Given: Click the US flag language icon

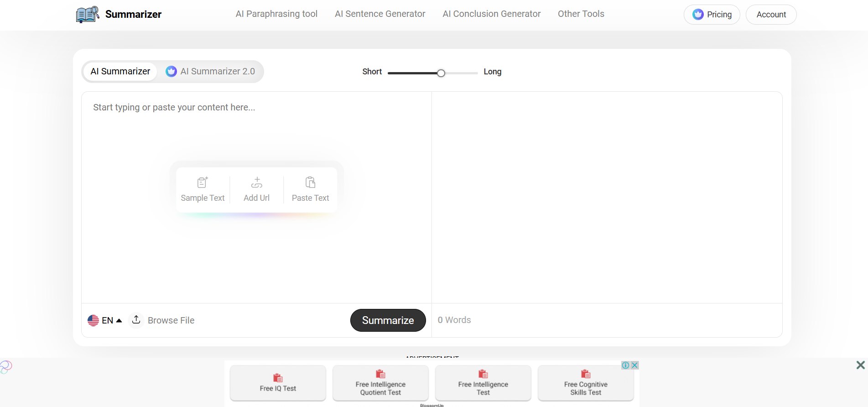Looking at the screenshot, I should [93, 320].
